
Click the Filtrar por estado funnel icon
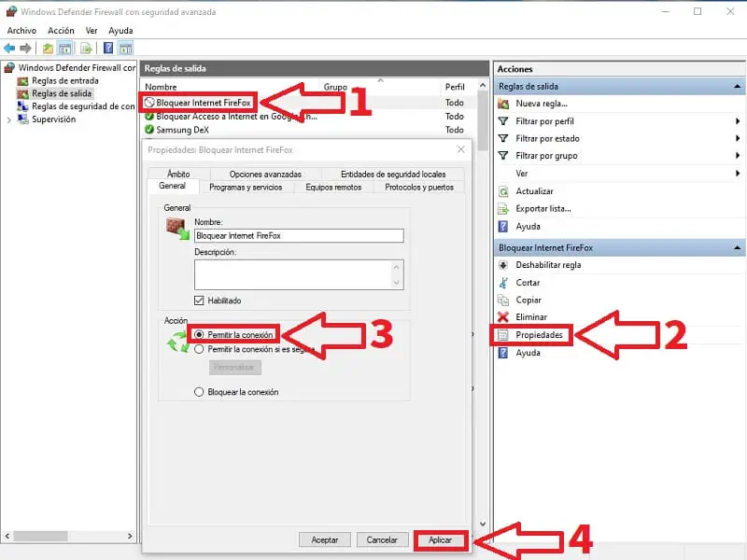point(503,138)
